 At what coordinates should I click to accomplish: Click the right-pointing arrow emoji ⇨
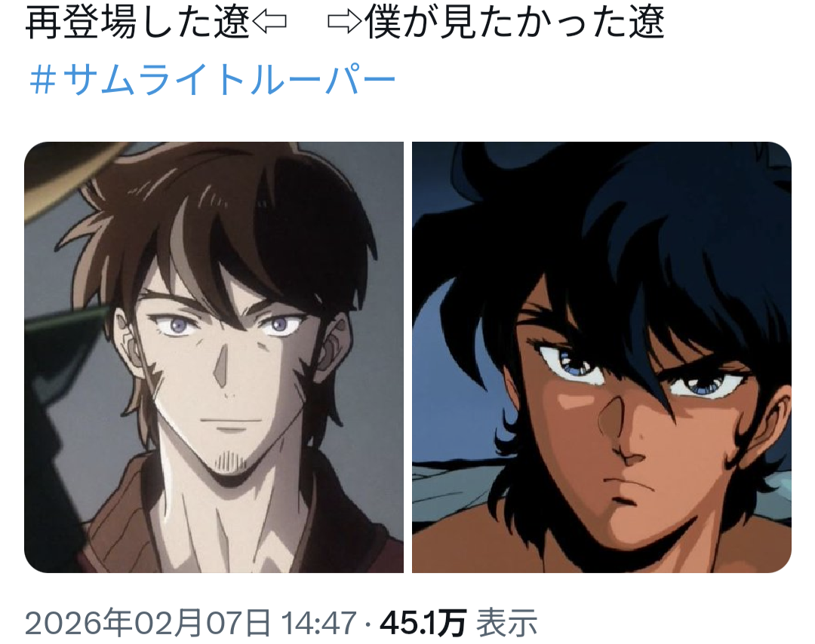pyautogui.click(x=345, y=22)
